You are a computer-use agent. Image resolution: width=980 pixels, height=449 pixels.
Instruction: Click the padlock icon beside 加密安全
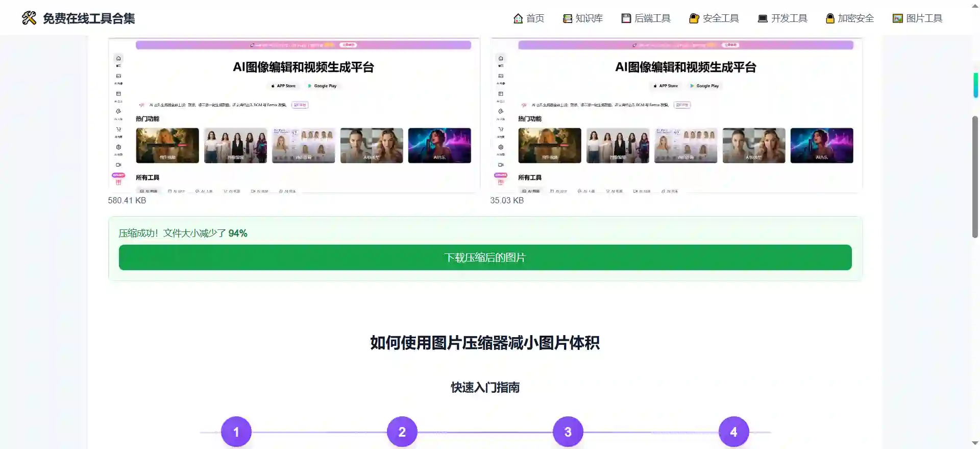tap(830, 18)
